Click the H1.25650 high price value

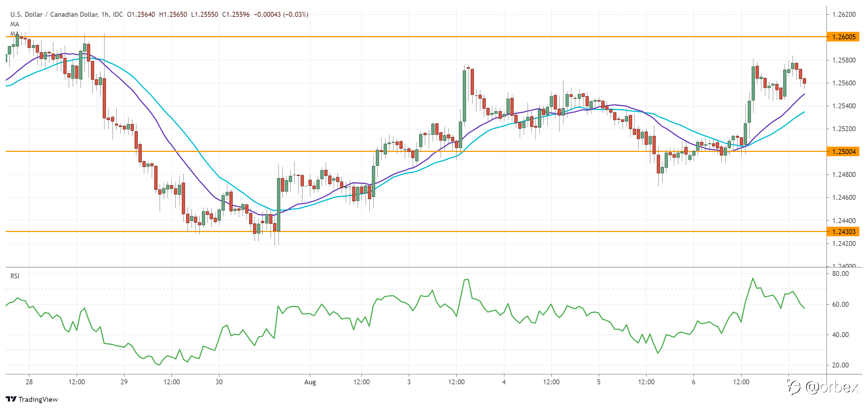point(173,15)
